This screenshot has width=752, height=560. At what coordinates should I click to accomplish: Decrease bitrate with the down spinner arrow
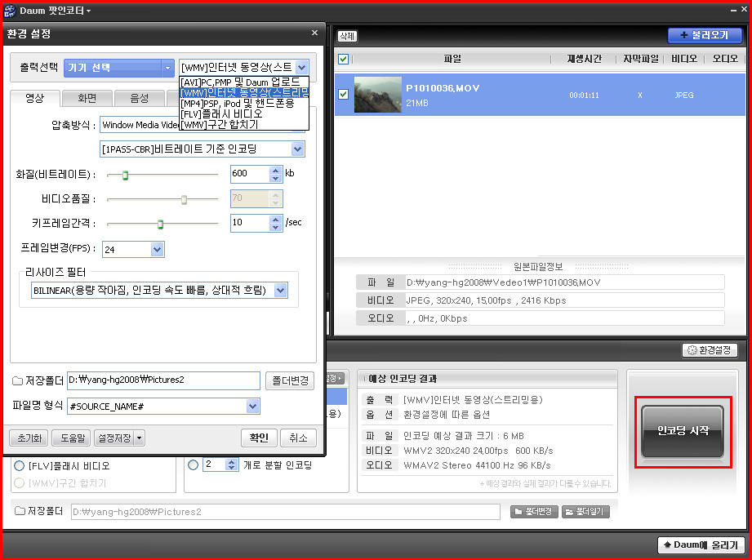point(275,178)
